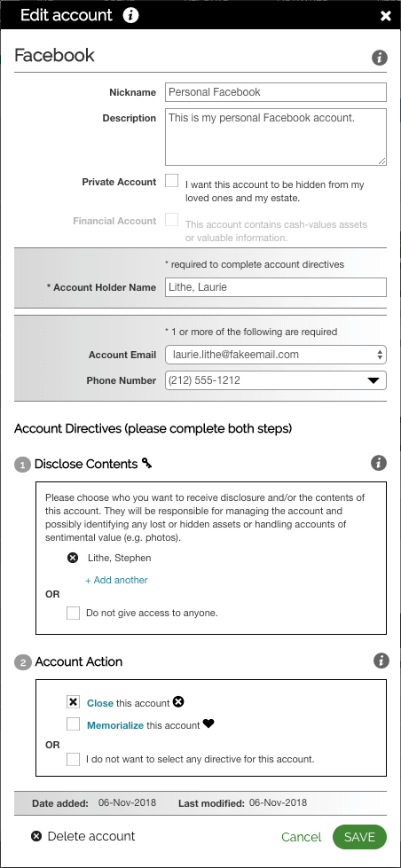Screen dimensions: 401x868
Task: Remove Lithe, Stephen via the X icon
Action: (73, 558)
